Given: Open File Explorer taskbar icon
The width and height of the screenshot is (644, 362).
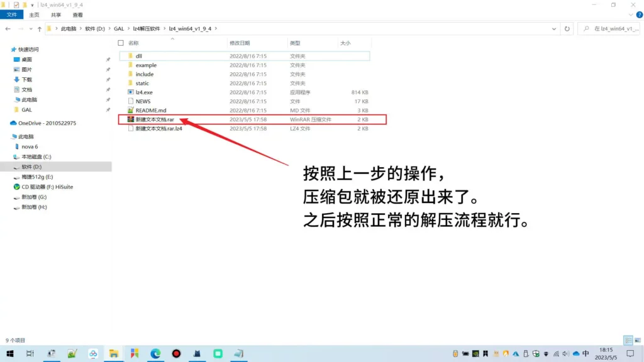Looking at the screenshot, I should pyautogui.click(x=114, y=353).
